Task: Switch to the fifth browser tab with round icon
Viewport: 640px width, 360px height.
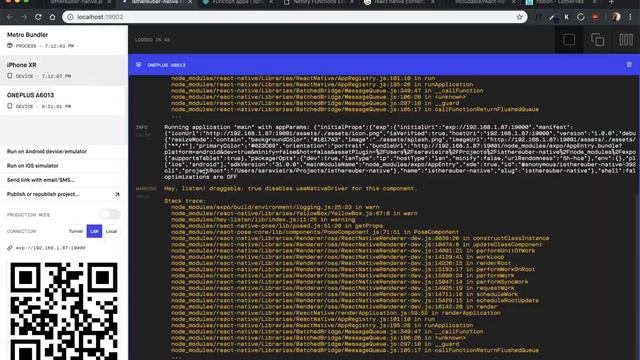Action: [399, 2]
